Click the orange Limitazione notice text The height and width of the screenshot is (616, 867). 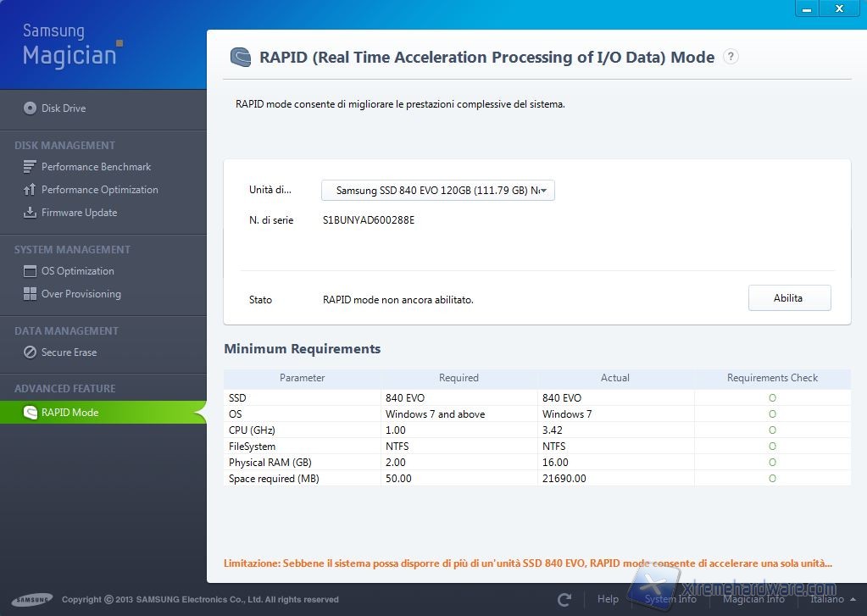[527, 563]
